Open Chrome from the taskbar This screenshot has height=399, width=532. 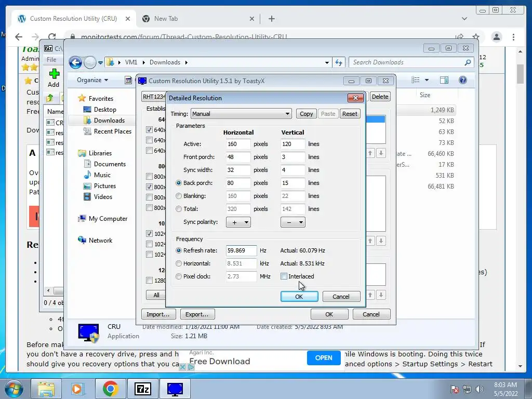(110, 389)
